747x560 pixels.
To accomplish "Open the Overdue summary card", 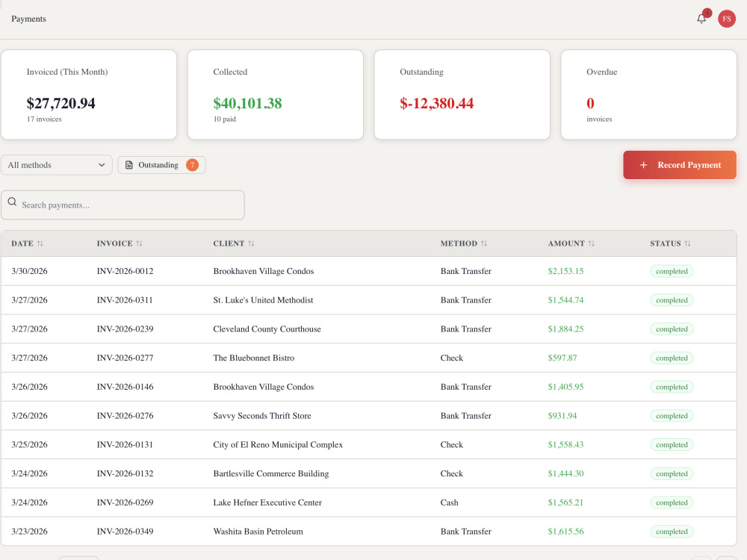I will click(649, 95).
